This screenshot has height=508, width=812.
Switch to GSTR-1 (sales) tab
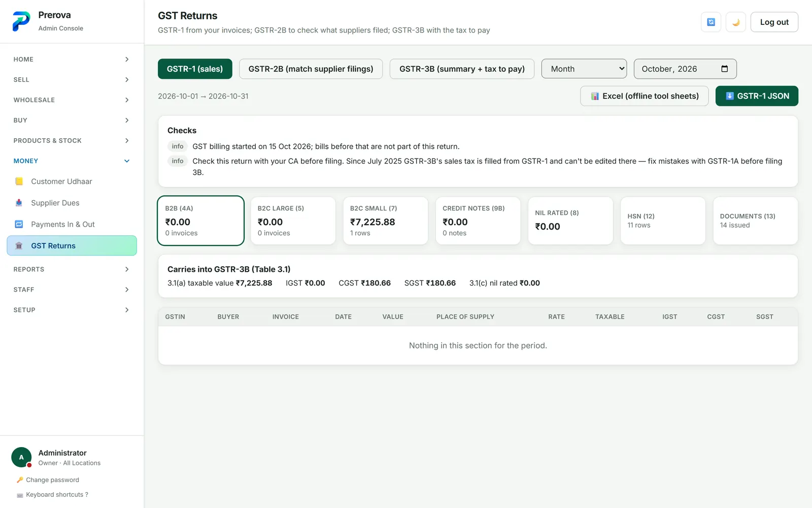pos(195,69)
